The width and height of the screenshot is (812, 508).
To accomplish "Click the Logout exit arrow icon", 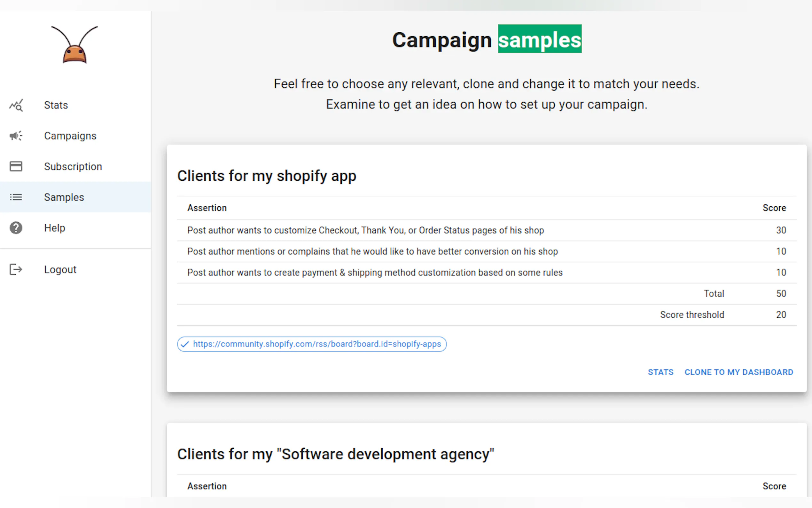I will [16, 269].
